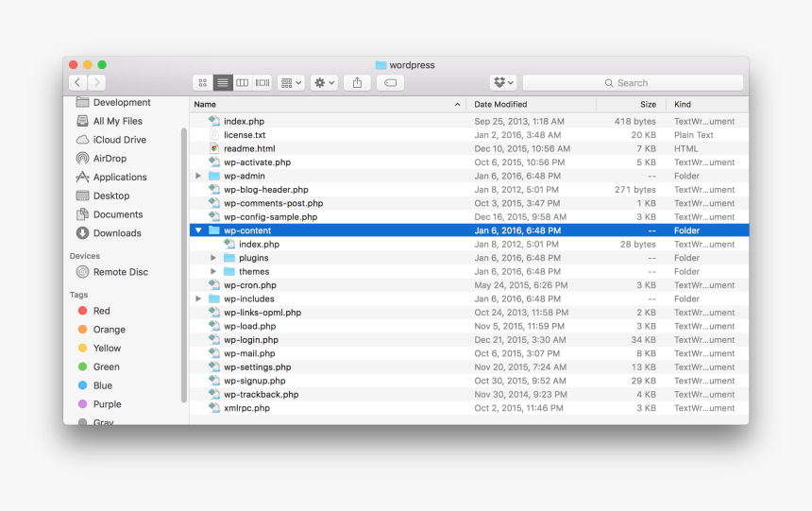
Task: Select wp-mail.php file name
Action: coord(249,353)
